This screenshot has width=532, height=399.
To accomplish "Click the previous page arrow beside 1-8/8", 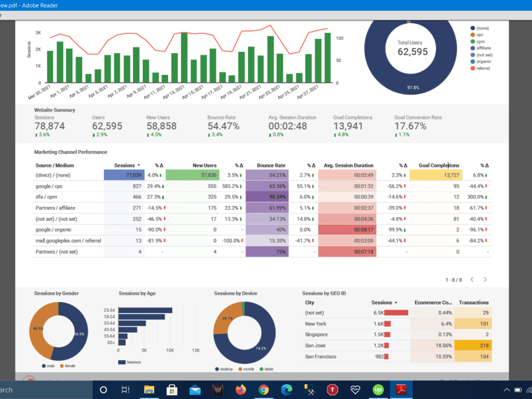I will [471, 279].
